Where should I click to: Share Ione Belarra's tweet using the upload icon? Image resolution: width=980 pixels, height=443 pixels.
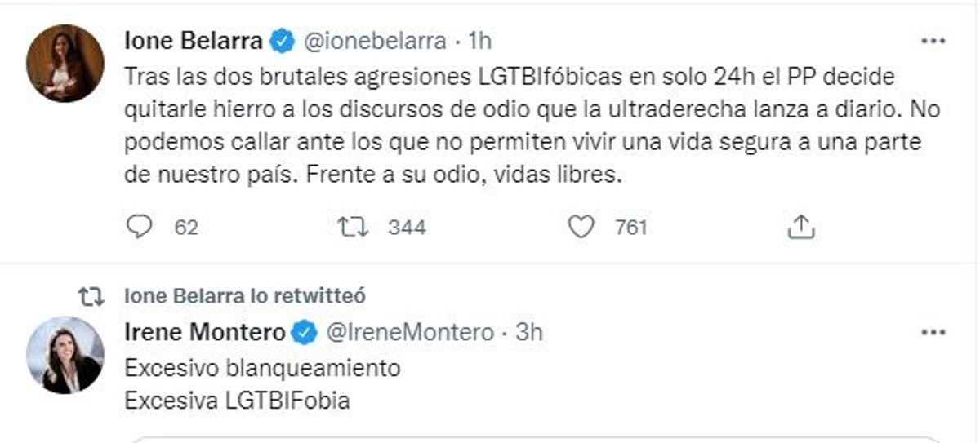click(x=801, y=228)
